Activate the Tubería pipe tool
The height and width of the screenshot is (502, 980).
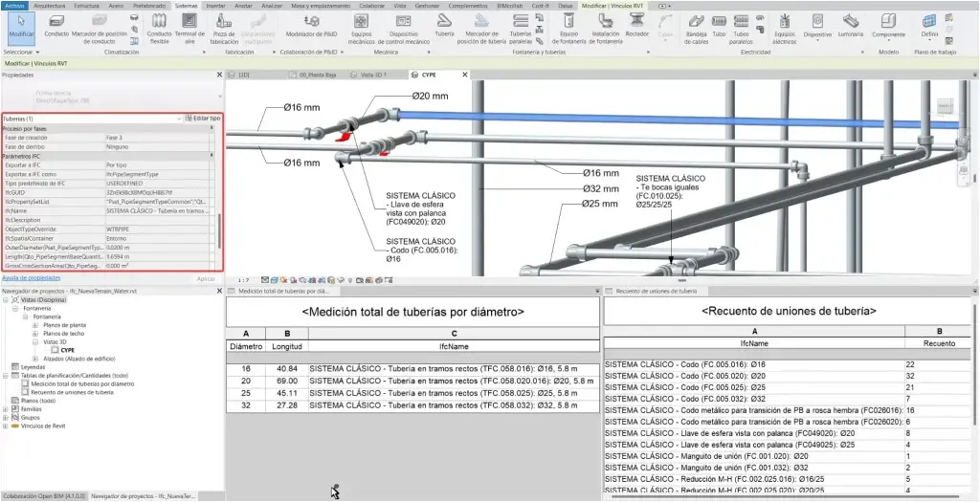(x=444, y=26)
